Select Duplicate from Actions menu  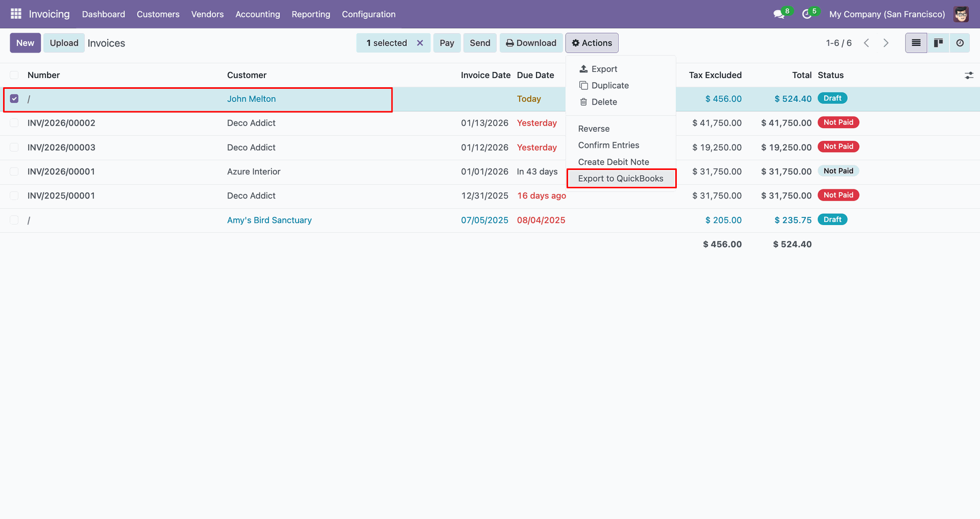610,86
